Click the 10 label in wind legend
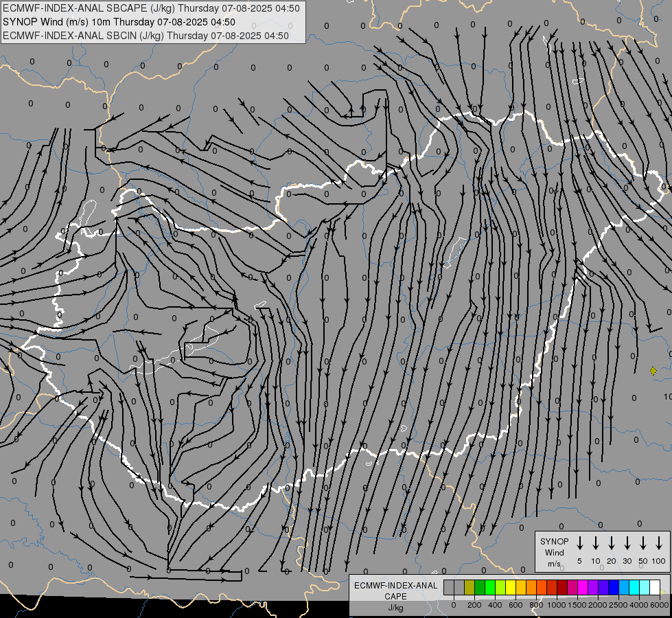This screenshot has width=672, height=618. [x=596, y=561]
